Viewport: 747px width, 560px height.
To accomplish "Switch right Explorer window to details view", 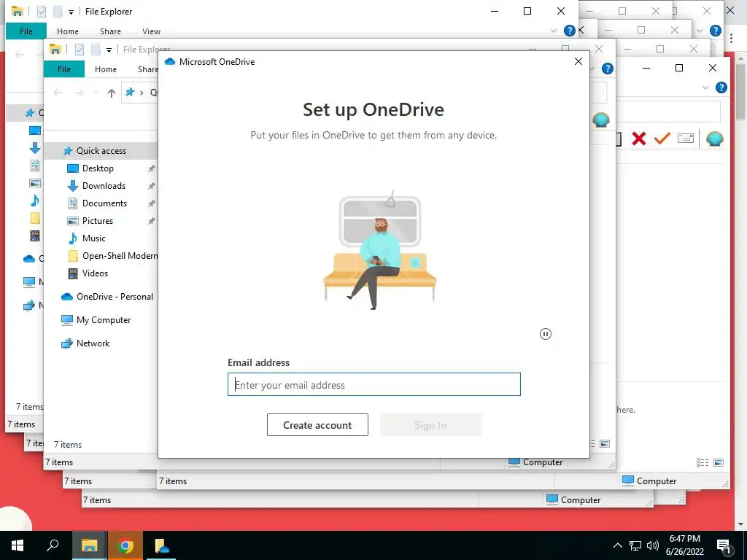I will coord(703,462).
